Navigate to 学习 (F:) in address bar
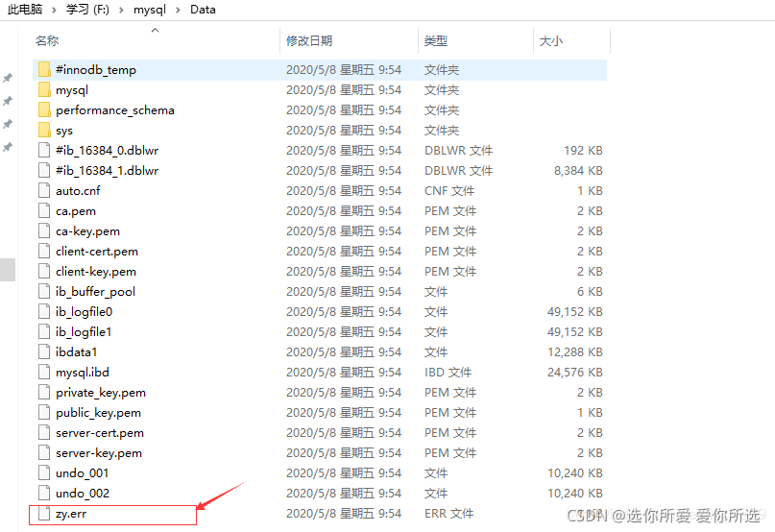The image size is (775, 532). coord(87,10)
